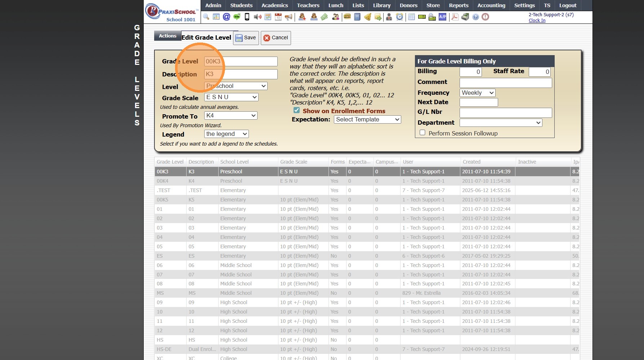Cancel editing the grade level
Image resolution: width=644 pixels, height=360 pixels.
276,38
